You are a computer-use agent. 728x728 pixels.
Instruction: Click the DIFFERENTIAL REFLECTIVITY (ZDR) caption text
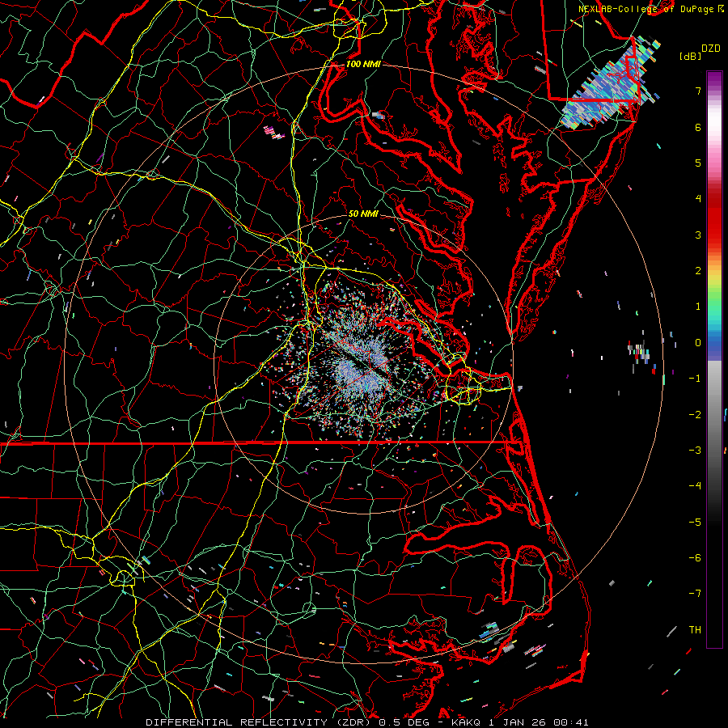point(260,722)
